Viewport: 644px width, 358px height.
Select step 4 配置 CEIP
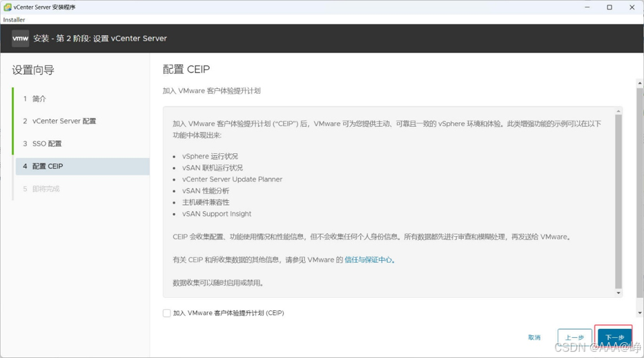point(82,166)
